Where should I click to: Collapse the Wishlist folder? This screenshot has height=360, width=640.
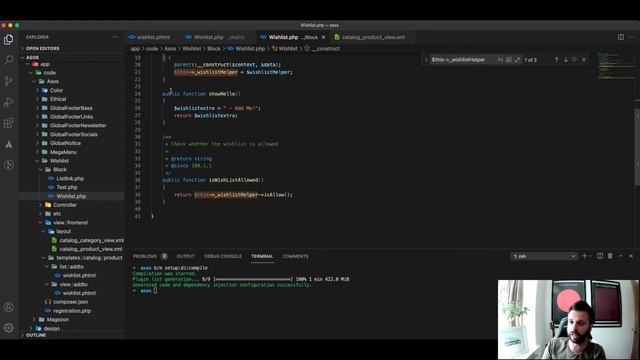coord(59,161)
